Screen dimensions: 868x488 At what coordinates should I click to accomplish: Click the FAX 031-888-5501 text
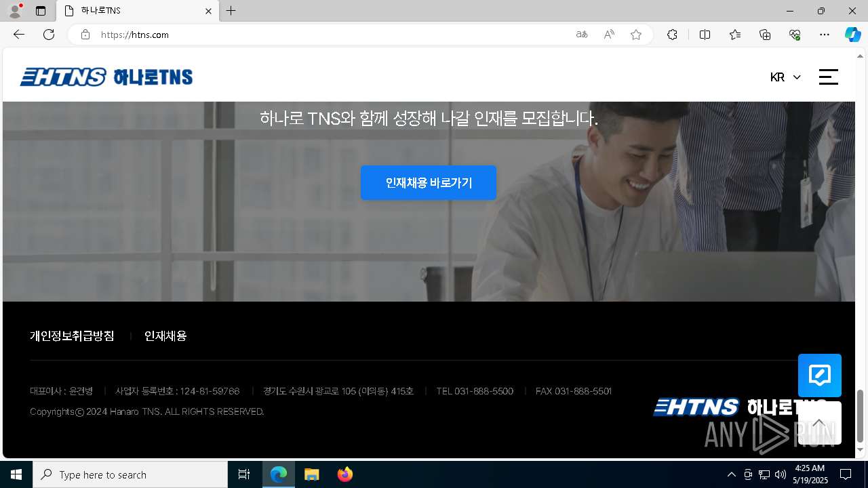pyautogui.click(x=574, y=391)
